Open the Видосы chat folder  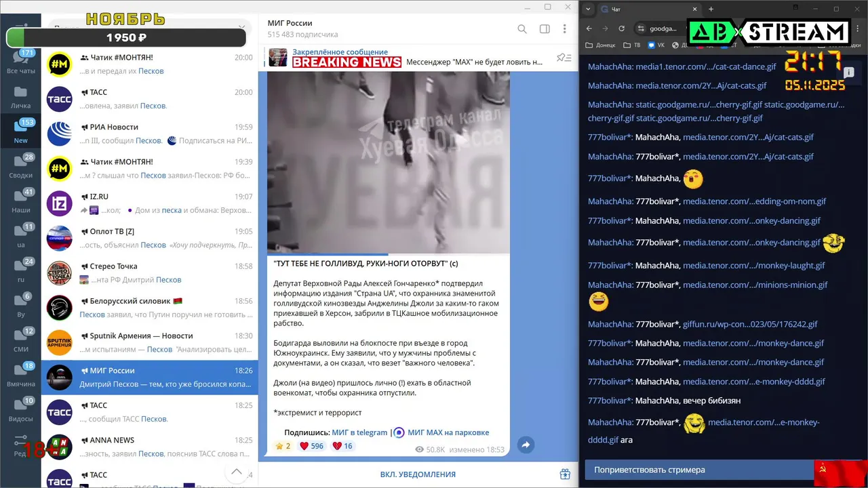[x=20, y=409]
